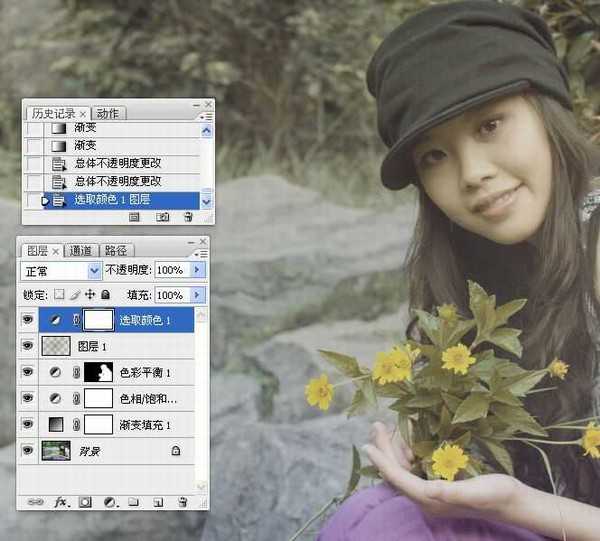Toggle visibility of 背景 layer
This screenshot has height=541, width=600.
point(28,451)
